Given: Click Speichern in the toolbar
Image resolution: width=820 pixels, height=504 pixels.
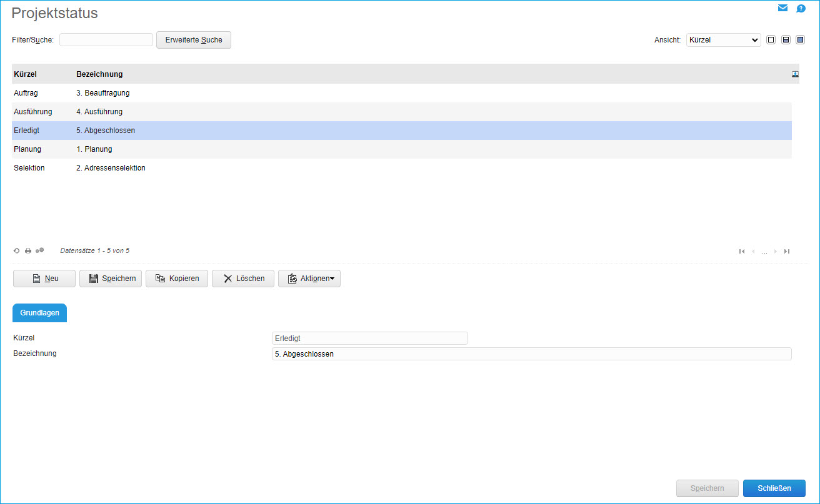Looking at the screenshot, I should coord(111,279).
